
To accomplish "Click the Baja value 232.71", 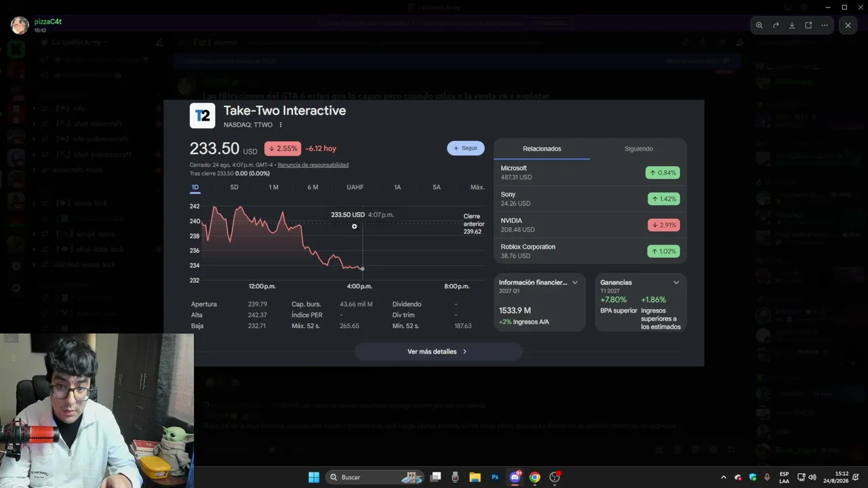I will [258, 326].
